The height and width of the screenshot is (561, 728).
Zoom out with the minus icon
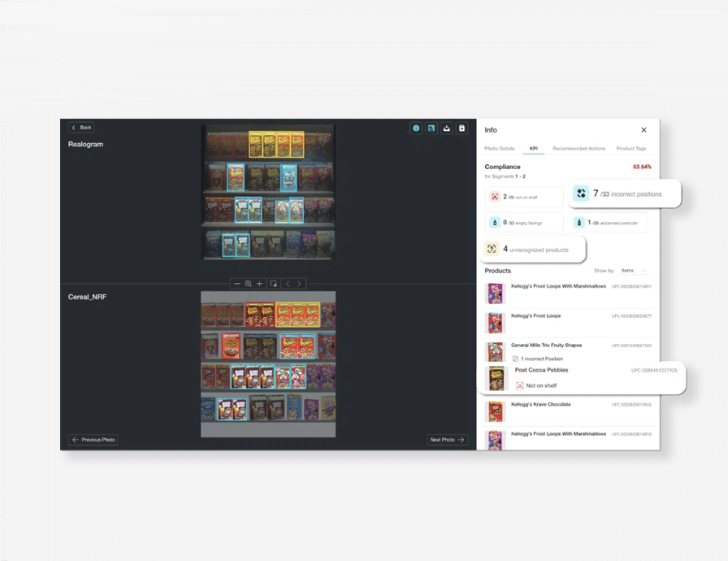pyautogui.click(x=237, y=283)
